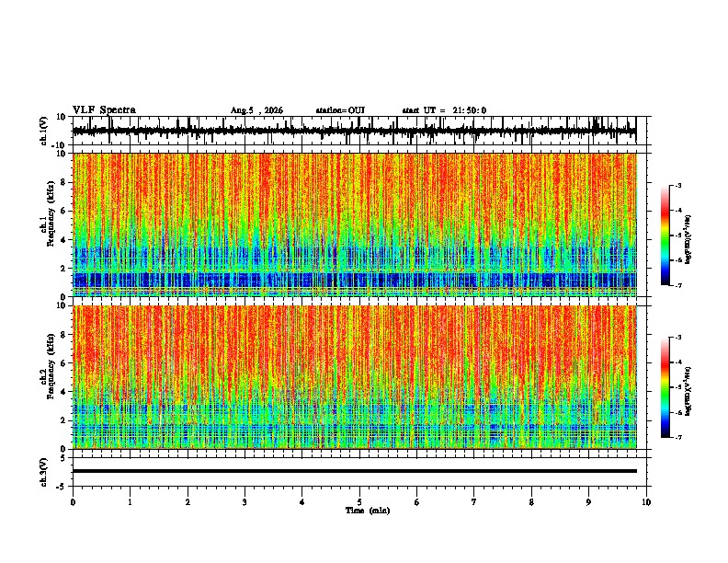Click the 'ch.1(V)' waveform axis label
The width and height of the screenshot is (728, 563).
44,131
